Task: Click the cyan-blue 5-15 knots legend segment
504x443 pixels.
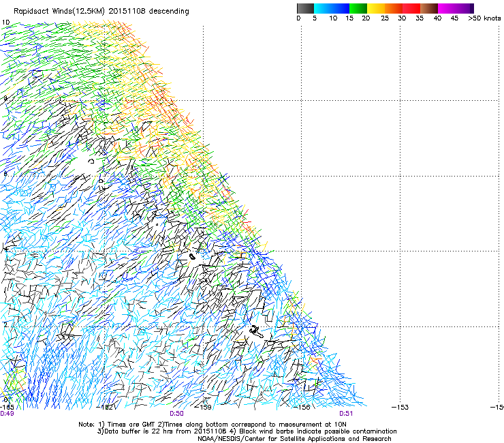Action: [332, 8]
